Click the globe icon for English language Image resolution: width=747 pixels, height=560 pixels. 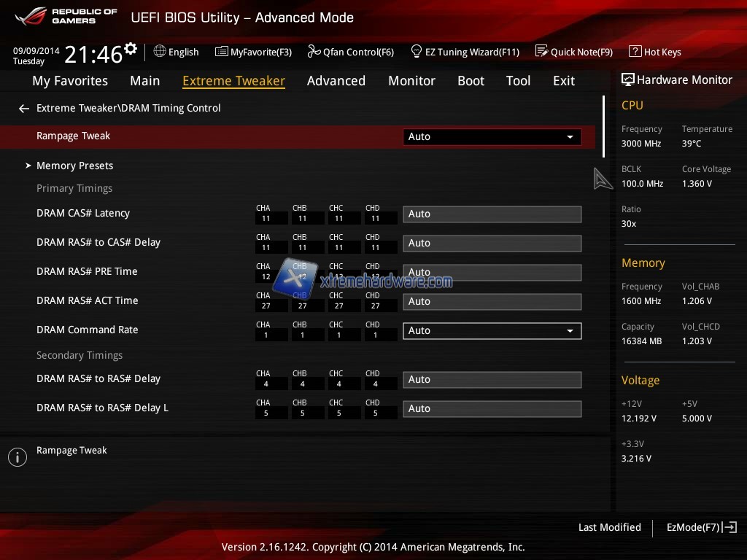[x=160, y=52]
